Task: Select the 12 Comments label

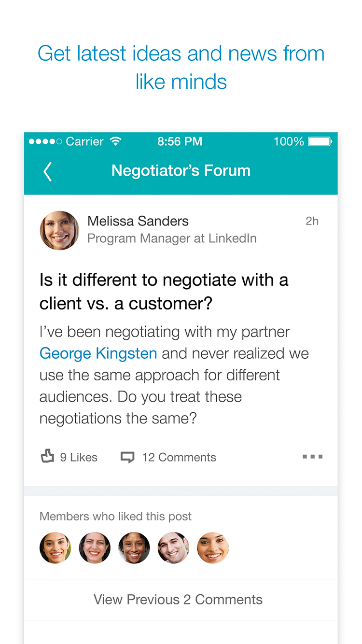Action: pyautogui.click(x=179, y=457)
